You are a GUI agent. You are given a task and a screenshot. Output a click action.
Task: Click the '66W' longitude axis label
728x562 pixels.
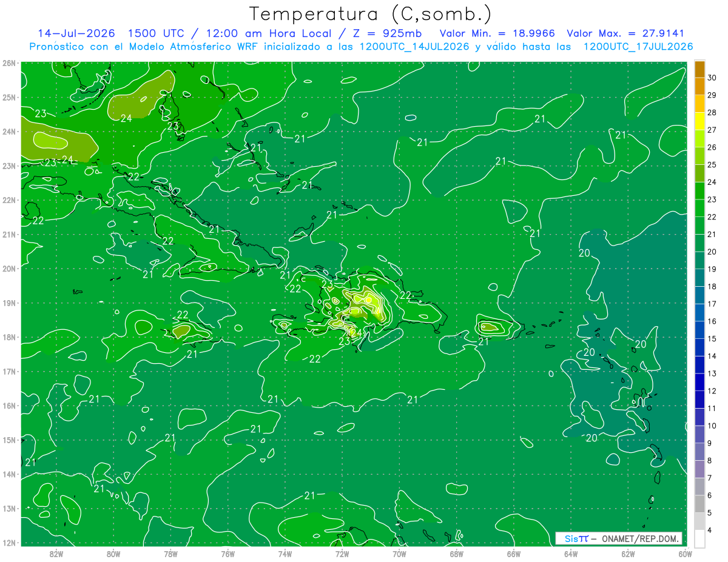point(514,554)
